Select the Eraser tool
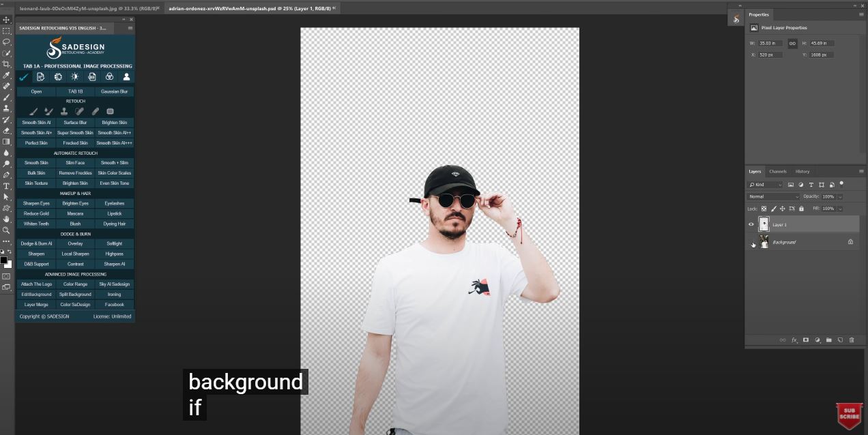Image resolution: width=868 pixels, height=435 pixels. point(6,130)
